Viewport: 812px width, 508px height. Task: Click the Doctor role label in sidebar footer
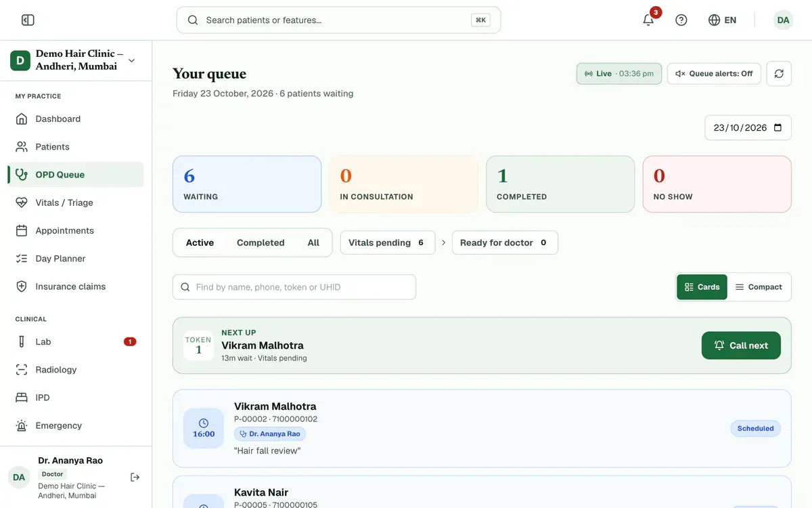[52, 474]
